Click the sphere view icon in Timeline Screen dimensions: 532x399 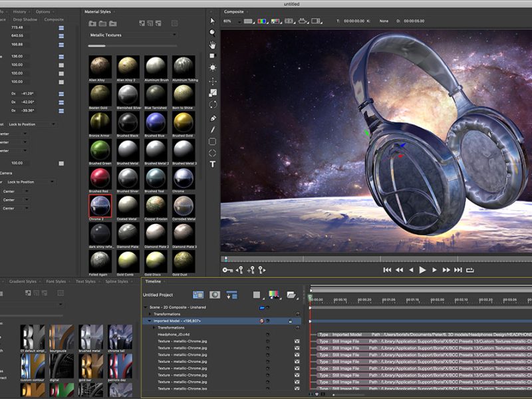point(215,295)
